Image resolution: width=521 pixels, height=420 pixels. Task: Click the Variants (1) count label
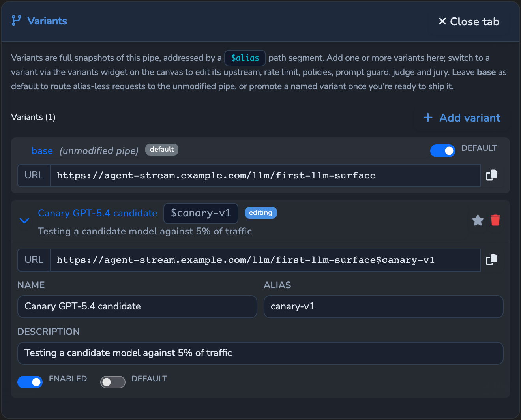pos(33,117)
